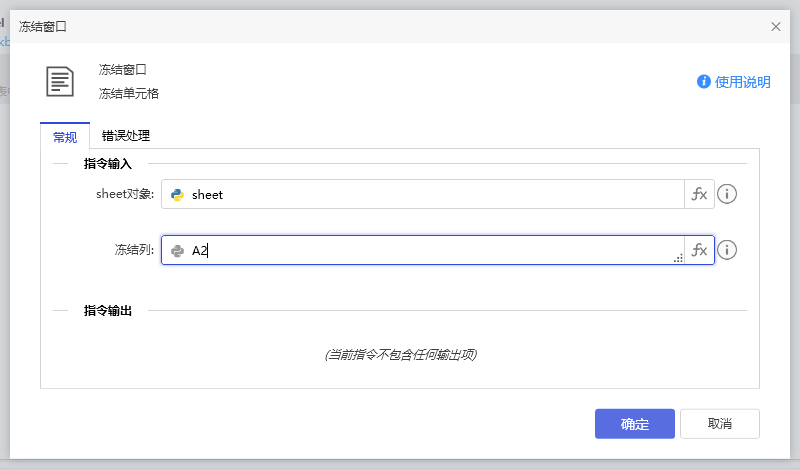Click resize grip of 冻结列 input
The height and width of the screenshot is (469, 800).
(678, 258)
